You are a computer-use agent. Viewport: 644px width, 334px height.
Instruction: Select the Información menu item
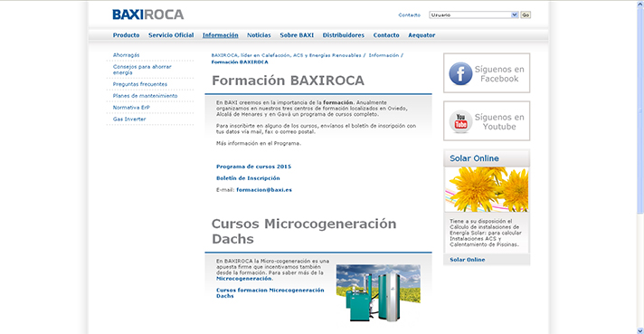(220, 35)
